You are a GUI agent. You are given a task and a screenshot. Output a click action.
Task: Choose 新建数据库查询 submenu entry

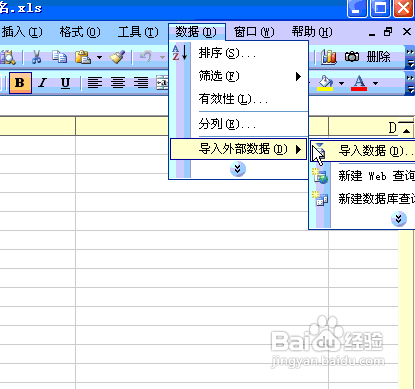(363, 199)
